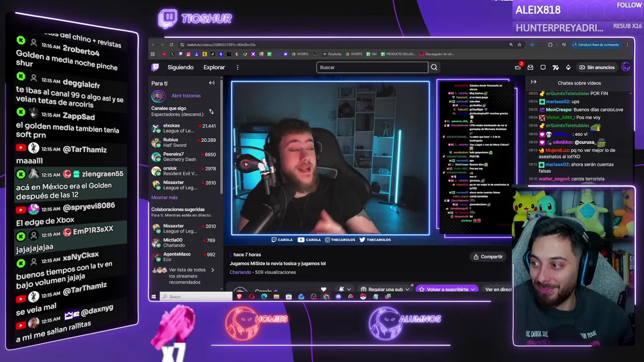Screen dimensions: 644x362
Task: Open the GM bookmark
Action: [x=371, y=54]
